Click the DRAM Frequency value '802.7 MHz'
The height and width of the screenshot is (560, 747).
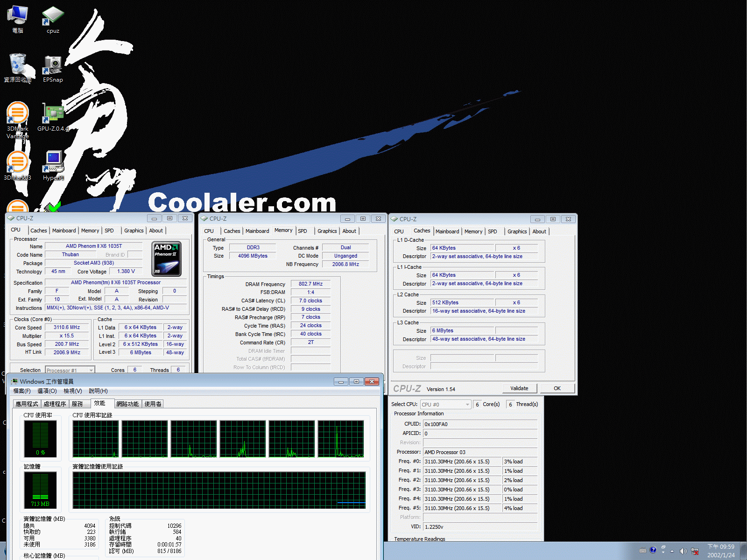[311, 284]
